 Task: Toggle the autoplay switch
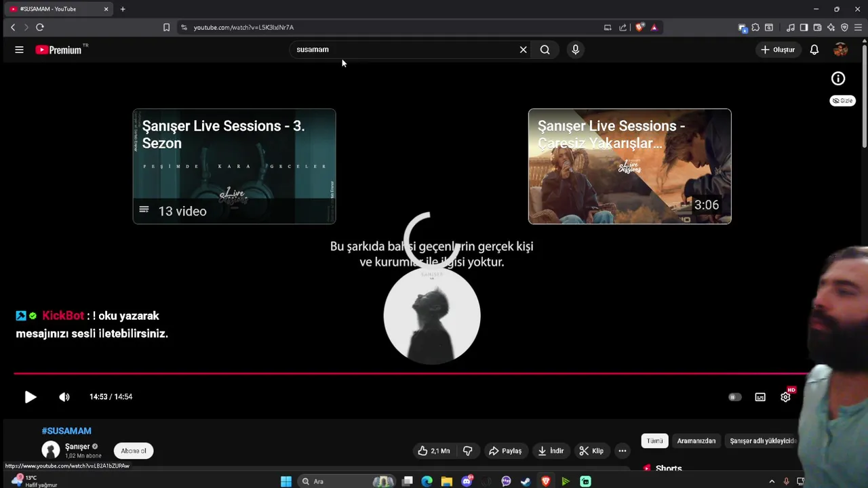tap(734, 397)
